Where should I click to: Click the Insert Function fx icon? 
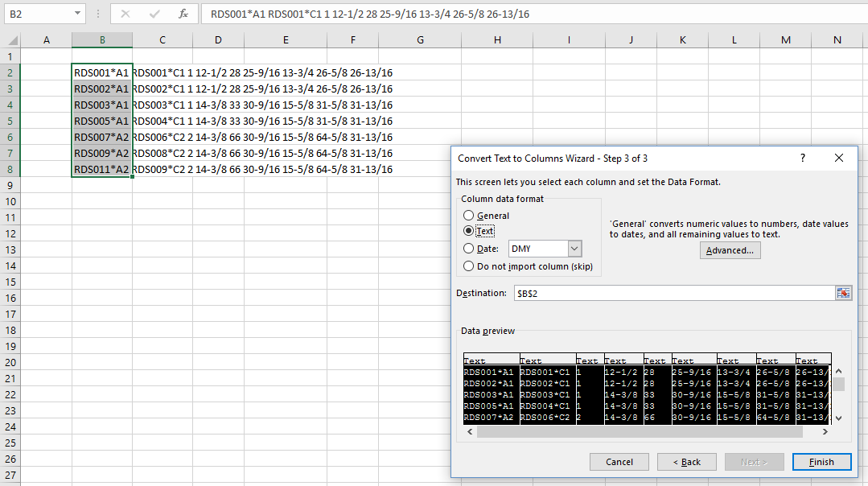coord(183,14)
